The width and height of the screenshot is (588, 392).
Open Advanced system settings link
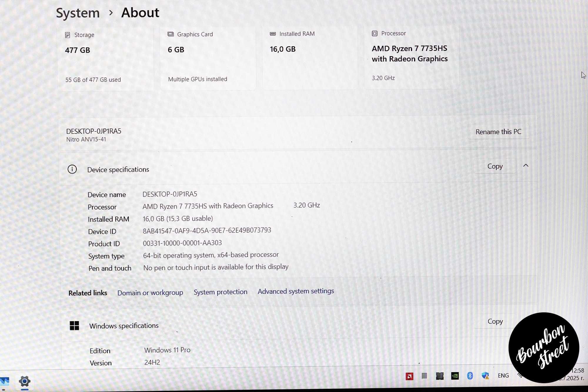pyautogui.click(x=296, y=291)
